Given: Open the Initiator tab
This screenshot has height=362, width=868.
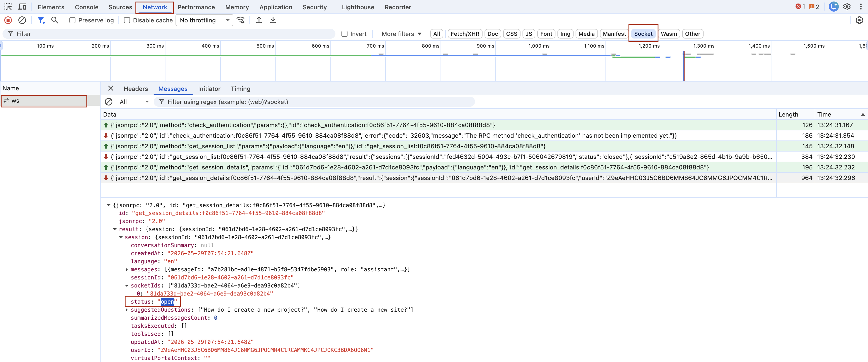Looking at the screenshot, I should [209, 89].
